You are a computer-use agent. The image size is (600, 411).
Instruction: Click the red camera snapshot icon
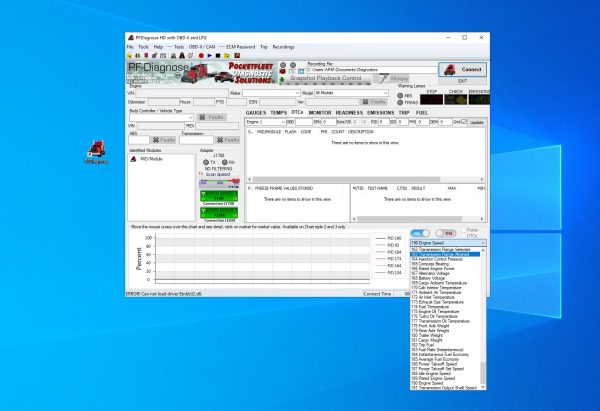pos(283,72)
